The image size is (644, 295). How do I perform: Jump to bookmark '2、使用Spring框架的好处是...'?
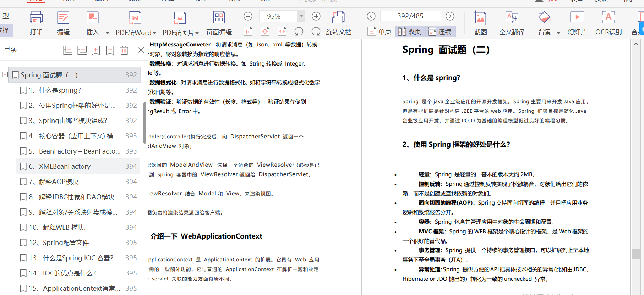[72, 105]
